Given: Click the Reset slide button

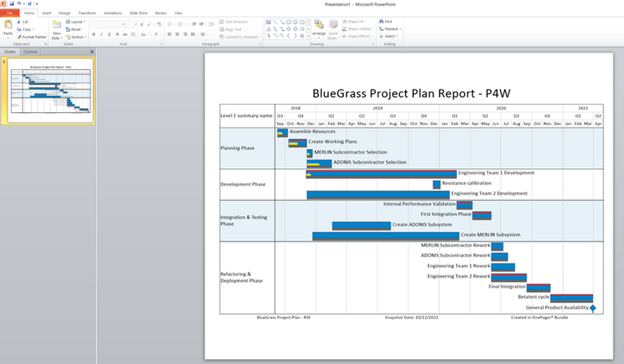Looking at the screenshot, I should pyautogui.click(x=73, y=30).
